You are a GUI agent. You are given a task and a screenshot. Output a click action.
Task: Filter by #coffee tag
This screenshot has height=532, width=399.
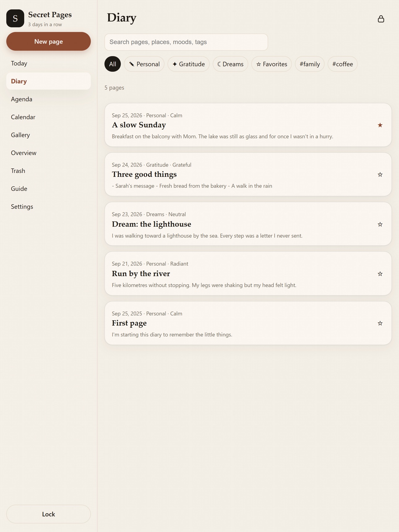[342, 64]
